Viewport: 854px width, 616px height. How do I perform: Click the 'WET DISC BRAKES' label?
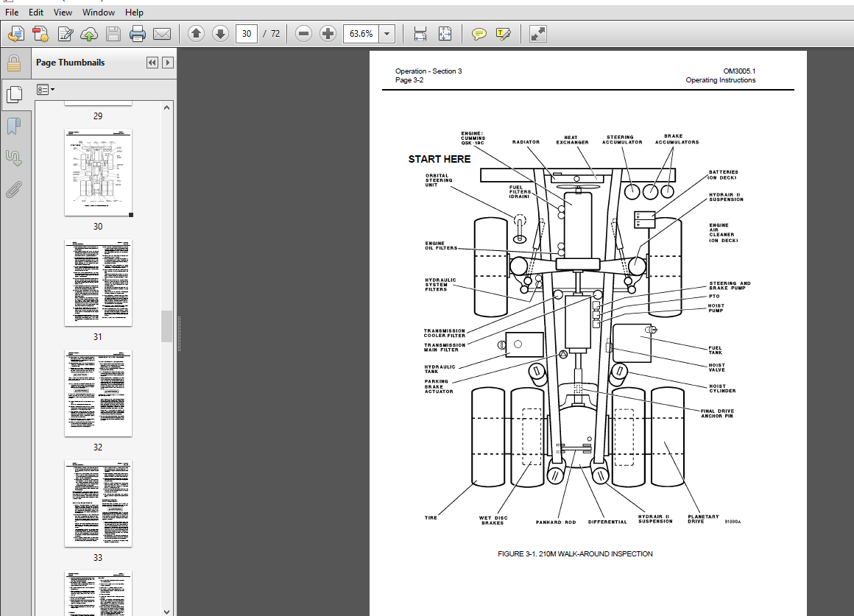click(x=493, y=520)
